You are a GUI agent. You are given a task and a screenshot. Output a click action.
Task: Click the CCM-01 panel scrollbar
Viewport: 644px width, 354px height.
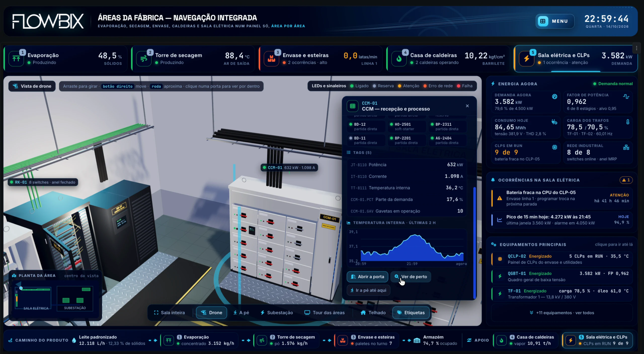pos(474,243)
